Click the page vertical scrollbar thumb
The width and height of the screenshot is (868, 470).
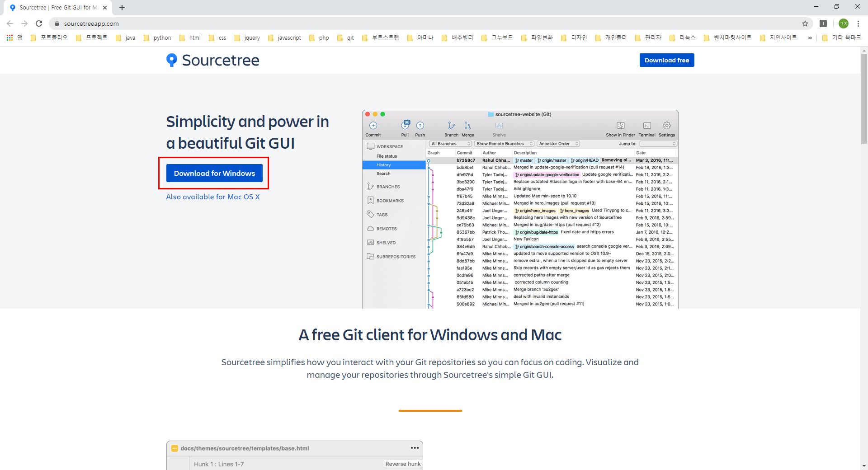[x=864, y=99]
